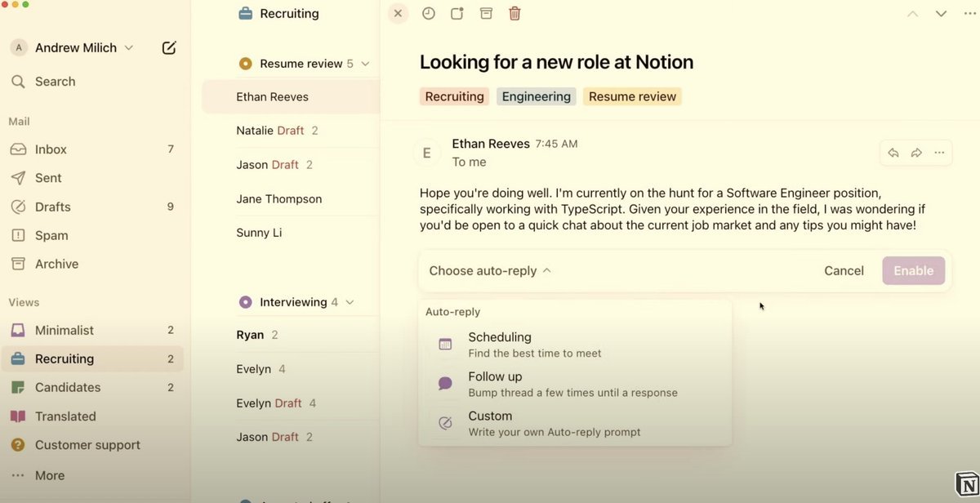Open the Jason Draft thread under Interviewing
The image size is (980, 503).
pos(291,437)
